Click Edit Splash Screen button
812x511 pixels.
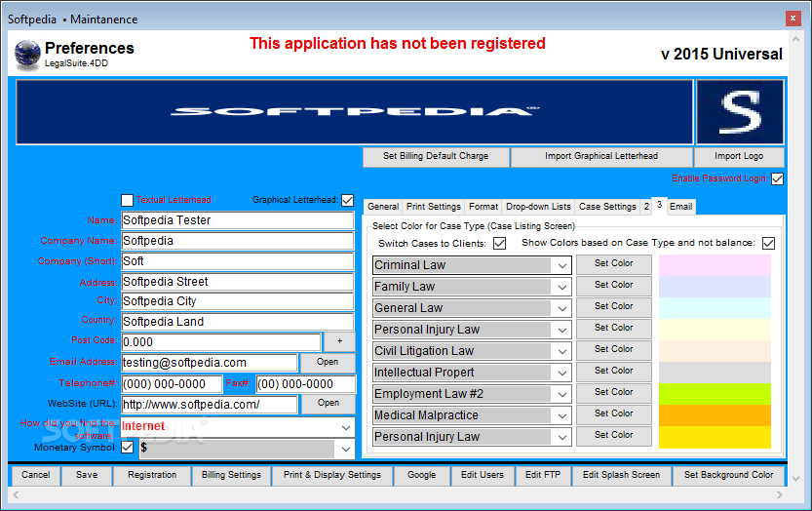pyautogui.click(x=621, y=475)
